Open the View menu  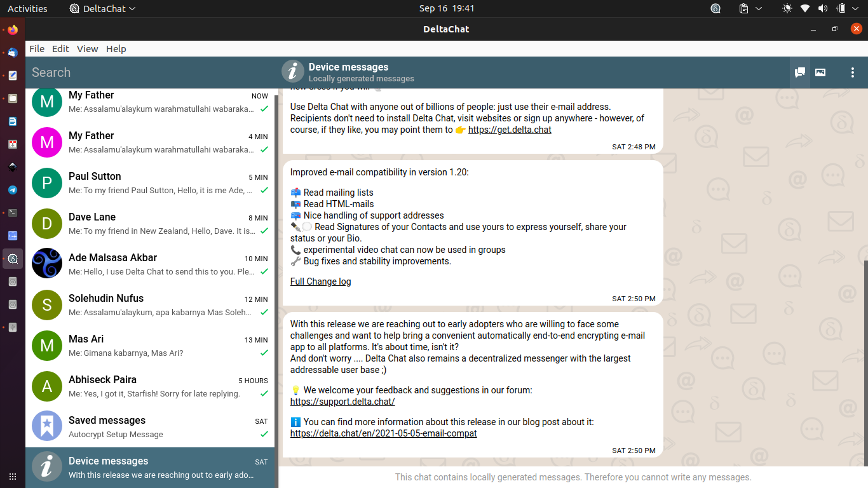tap(88, 49)
